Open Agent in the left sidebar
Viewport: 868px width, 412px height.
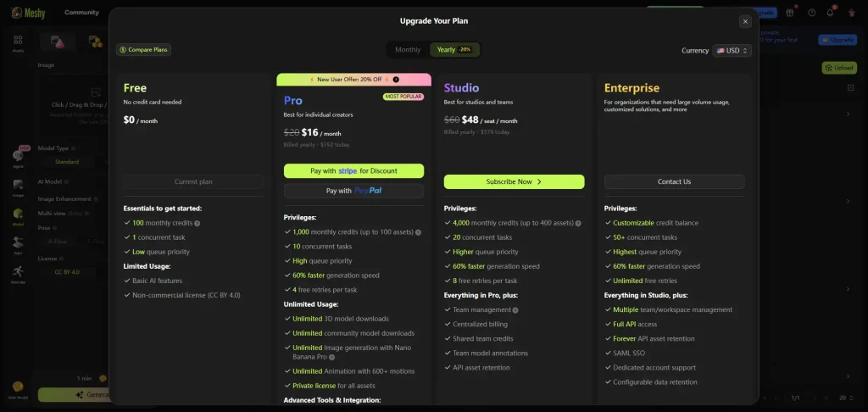point(19,159)
